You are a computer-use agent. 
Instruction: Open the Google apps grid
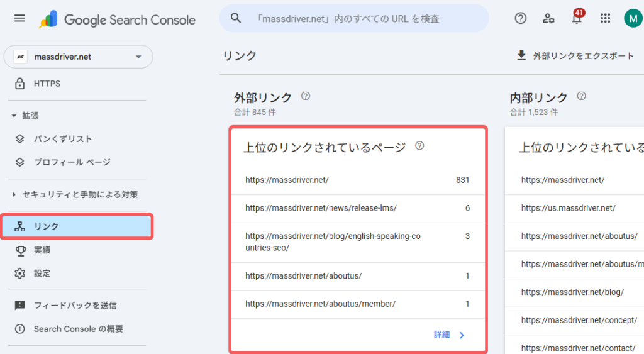pyautogui.click(x=605, y=18)
